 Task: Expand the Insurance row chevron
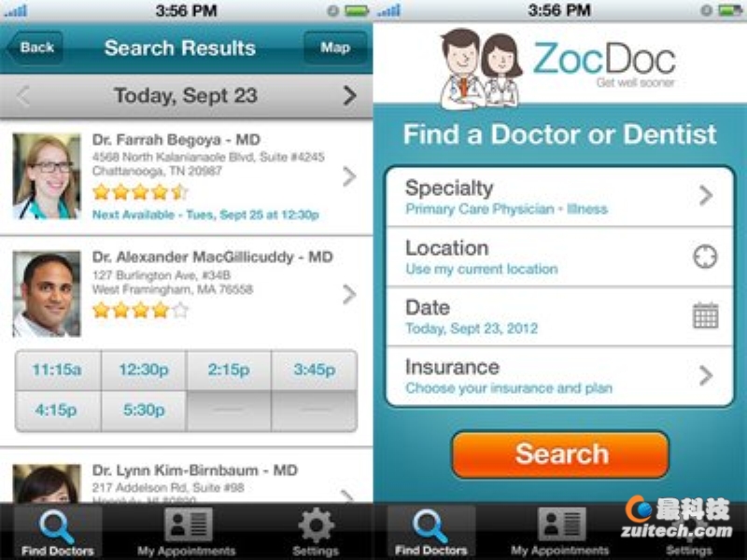pos(706,375)
